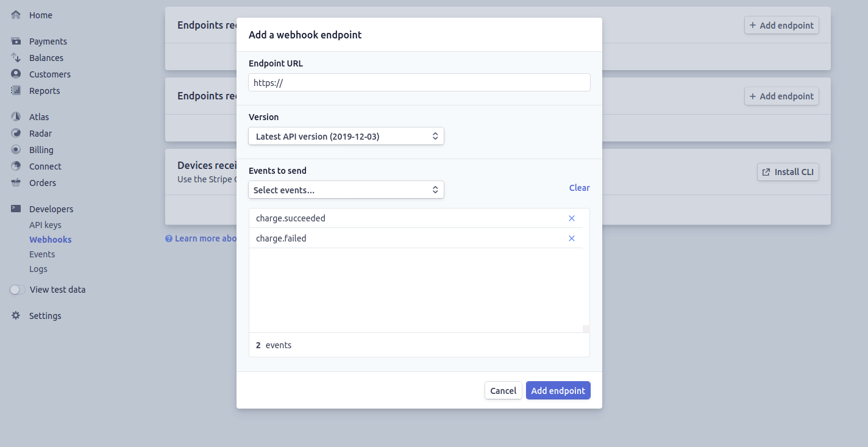This screenshot has width=868, height=447.
Task: Select the Customers person icon
Action: (x=16, y=74)
